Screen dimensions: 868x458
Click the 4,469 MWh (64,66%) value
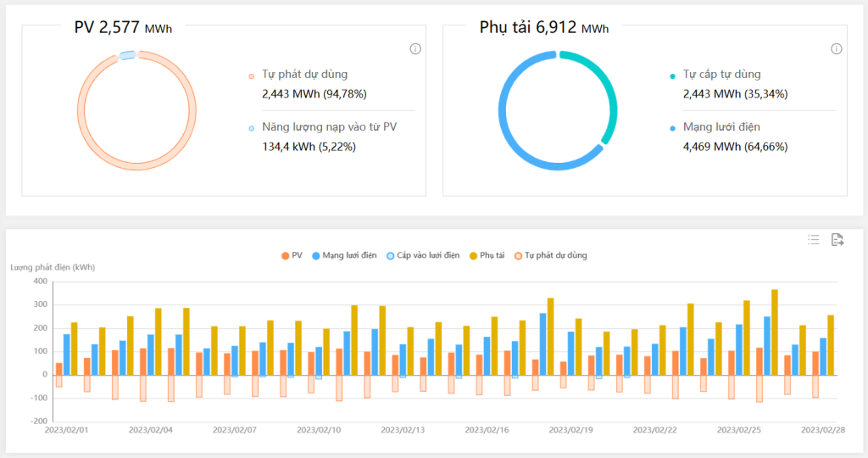tap(735, 147)
